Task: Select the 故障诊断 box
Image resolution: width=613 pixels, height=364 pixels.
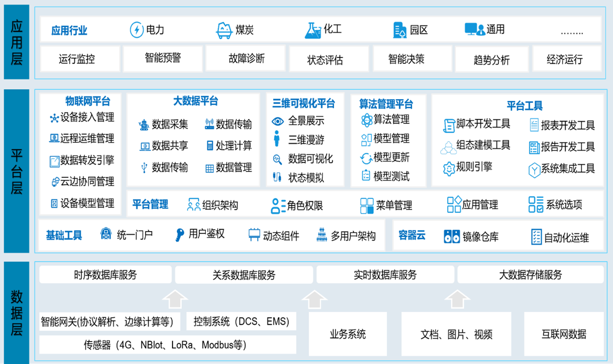Action: [246, 59]
